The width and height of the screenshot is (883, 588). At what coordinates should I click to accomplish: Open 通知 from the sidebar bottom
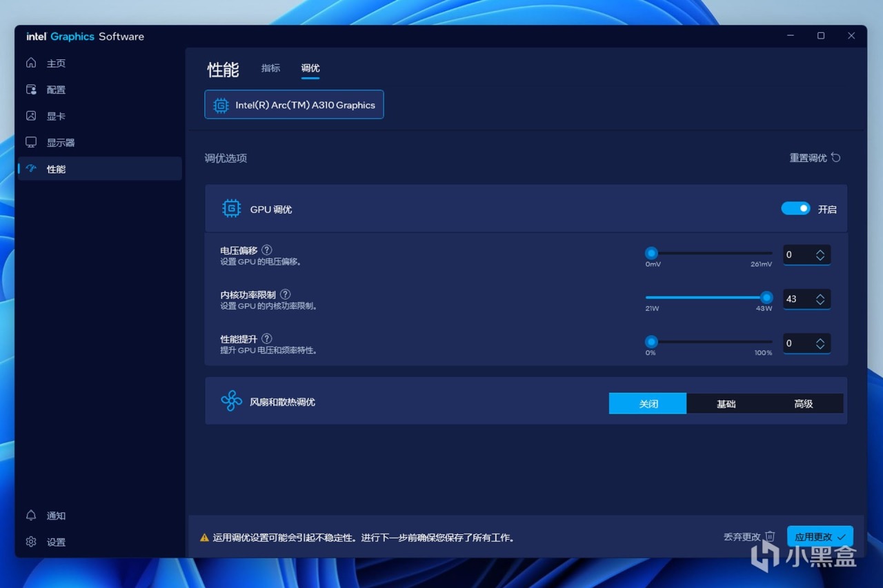pyautogui.click(x=99, y=516)
